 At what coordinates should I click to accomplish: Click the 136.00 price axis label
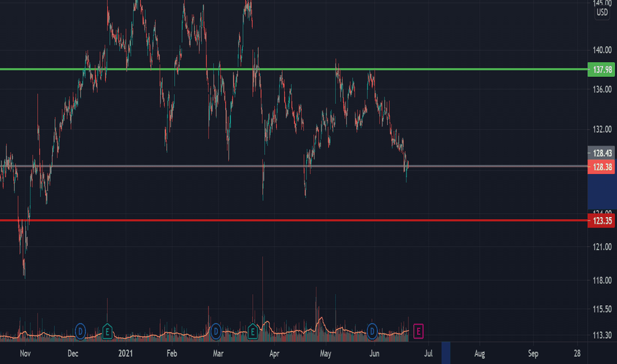click(x=602, y=89)
